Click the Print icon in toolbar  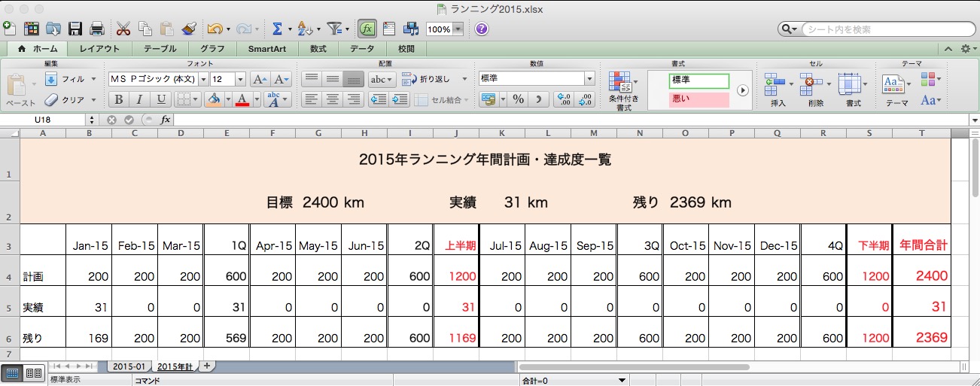point(97,29)
